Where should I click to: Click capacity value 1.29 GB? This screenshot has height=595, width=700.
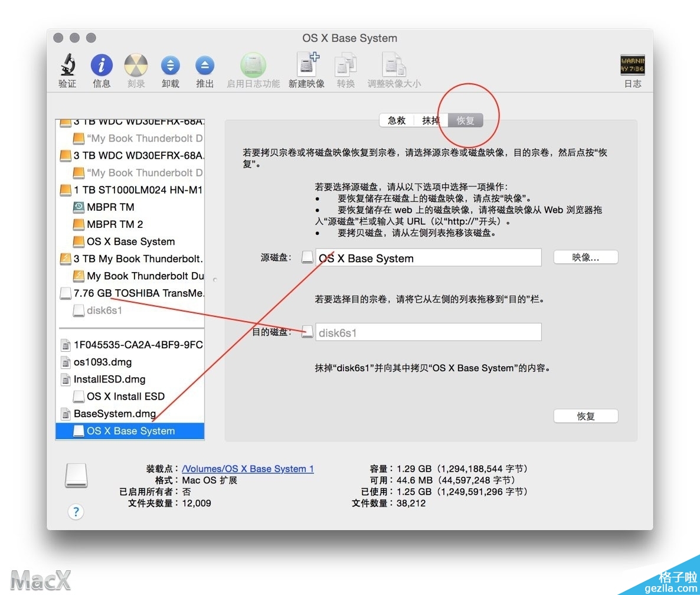coord(414,469)
